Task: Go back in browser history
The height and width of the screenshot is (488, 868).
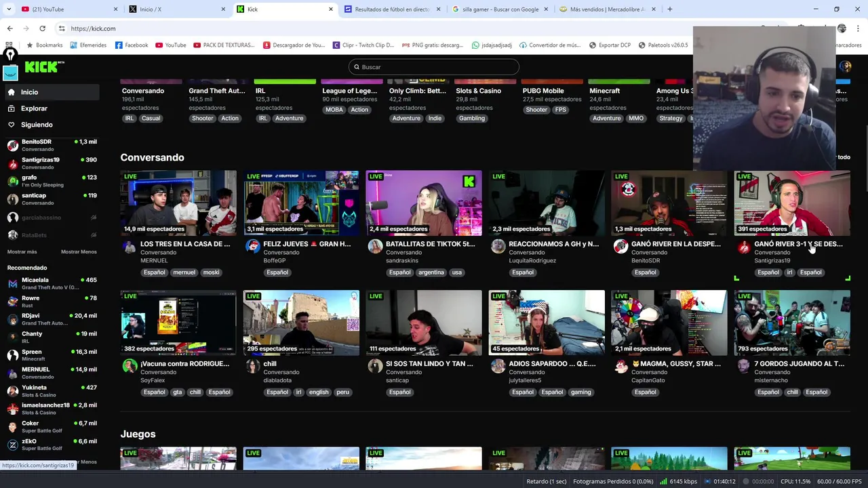Action: (9, 28)
